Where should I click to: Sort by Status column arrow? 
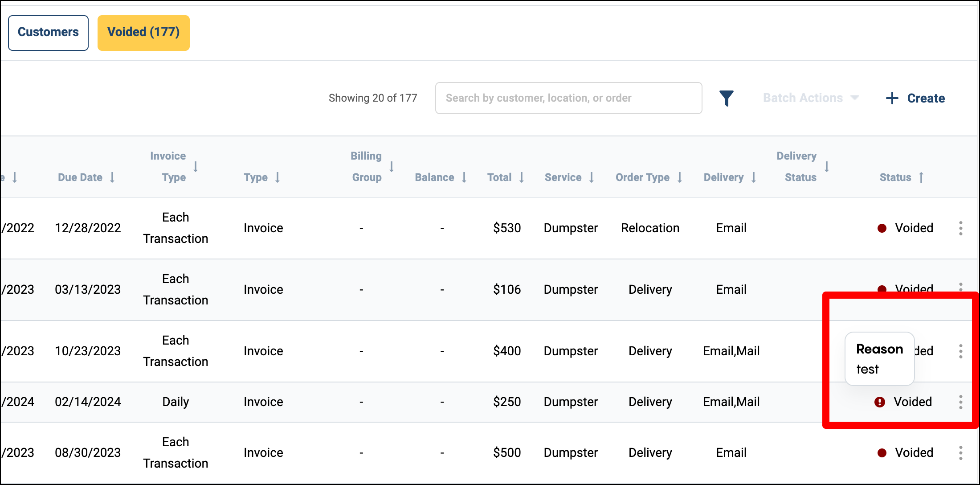pyautogui.click(x=921, y=177)
